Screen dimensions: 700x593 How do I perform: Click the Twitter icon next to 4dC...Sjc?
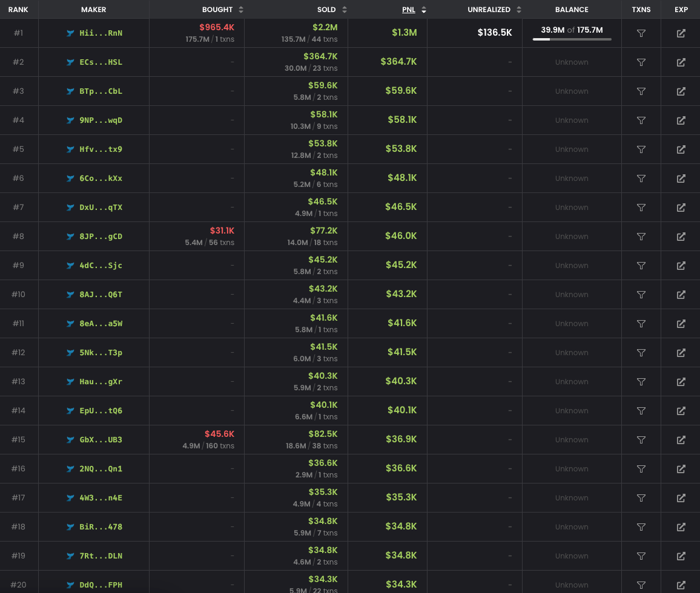(71, 265)
